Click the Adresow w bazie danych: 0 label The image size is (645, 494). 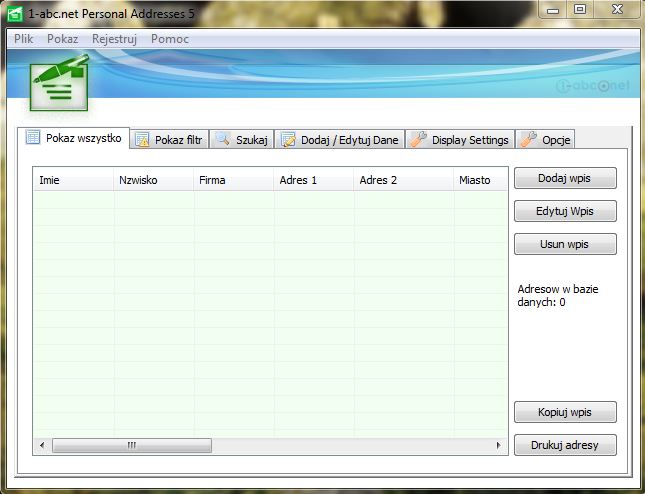click(x=558, y=295)
